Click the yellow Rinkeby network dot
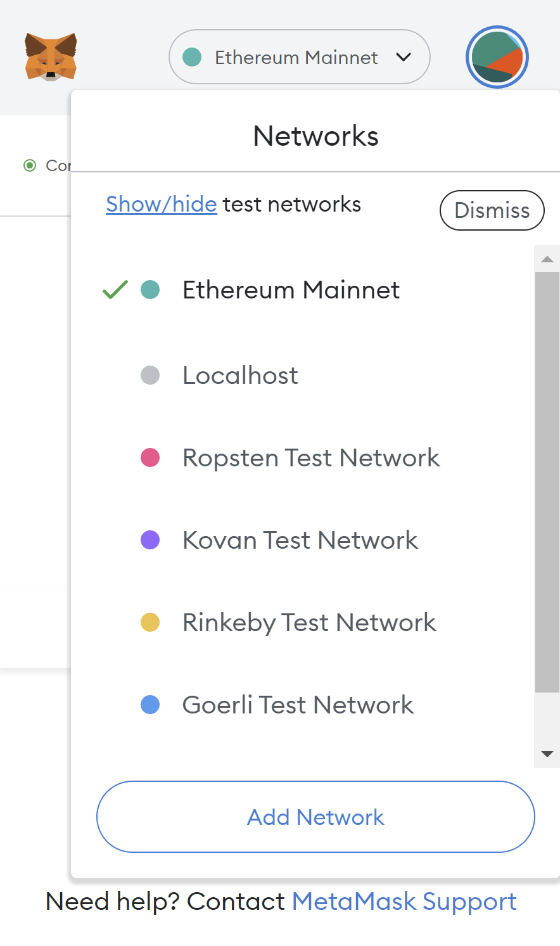Viewport: 560px width, 946px height. pos(150,622)
